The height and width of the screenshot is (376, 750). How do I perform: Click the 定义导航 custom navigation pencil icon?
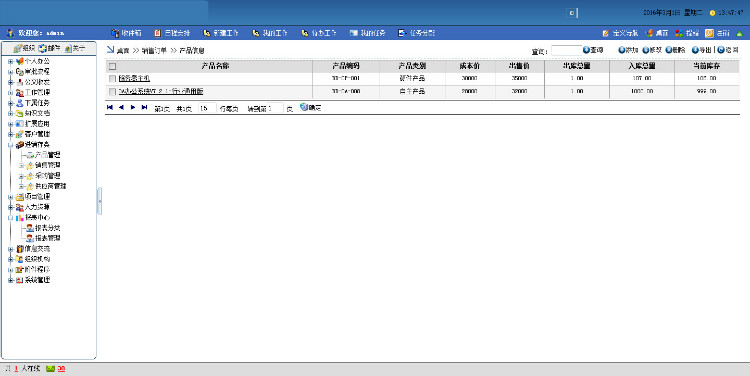606,33
